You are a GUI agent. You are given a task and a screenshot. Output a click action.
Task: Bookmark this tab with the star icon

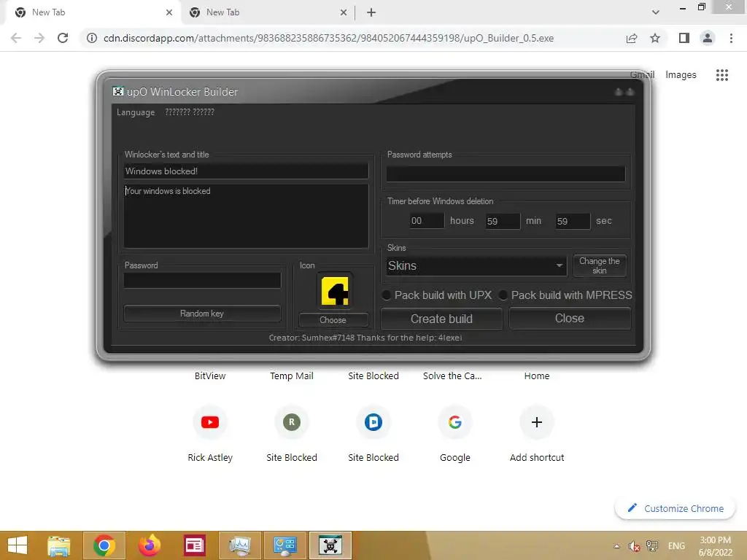[655, 38]
